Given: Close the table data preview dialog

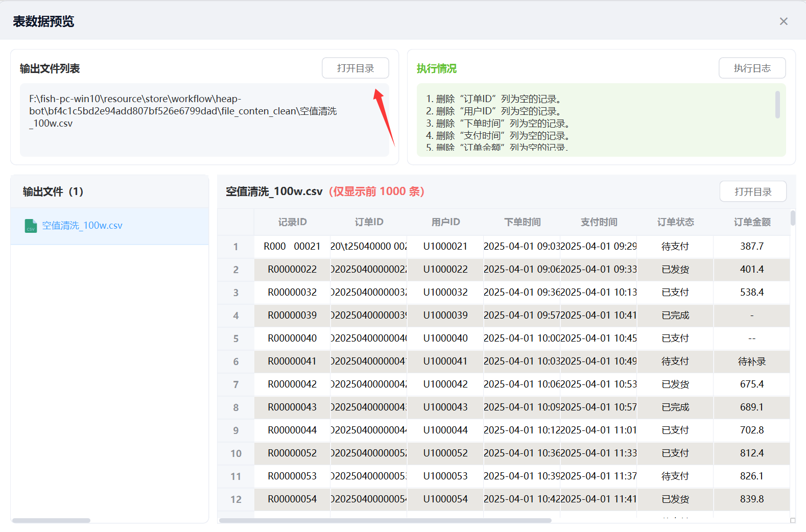Looking at the screenshot, I should coord(783,21).
